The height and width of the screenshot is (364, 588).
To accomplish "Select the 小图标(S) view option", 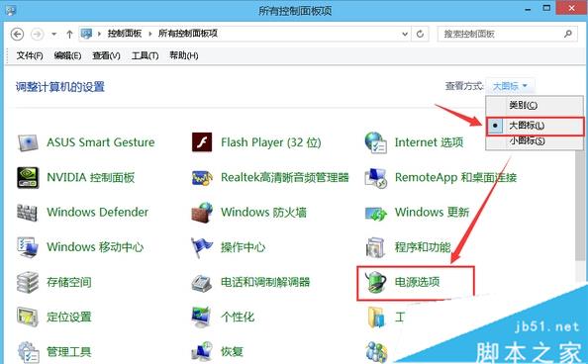I will click(x=535, y=141).
